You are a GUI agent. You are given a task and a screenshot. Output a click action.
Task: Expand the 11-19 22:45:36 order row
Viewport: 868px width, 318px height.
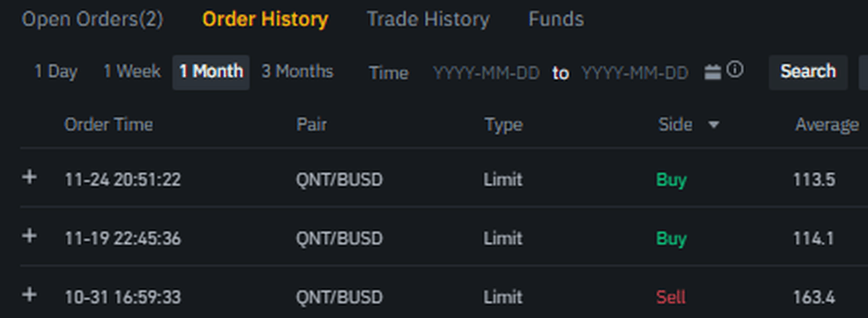pyautogui.click(x=30, y=236)
